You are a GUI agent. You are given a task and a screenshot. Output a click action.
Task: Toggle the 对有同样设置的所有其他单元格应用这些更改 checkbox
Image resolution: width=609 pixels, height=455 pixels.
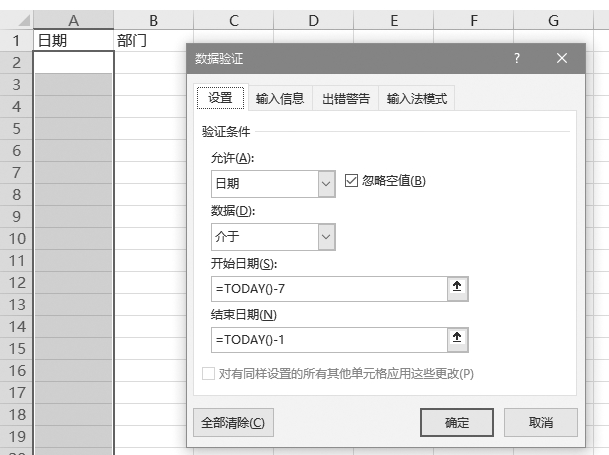208,373
